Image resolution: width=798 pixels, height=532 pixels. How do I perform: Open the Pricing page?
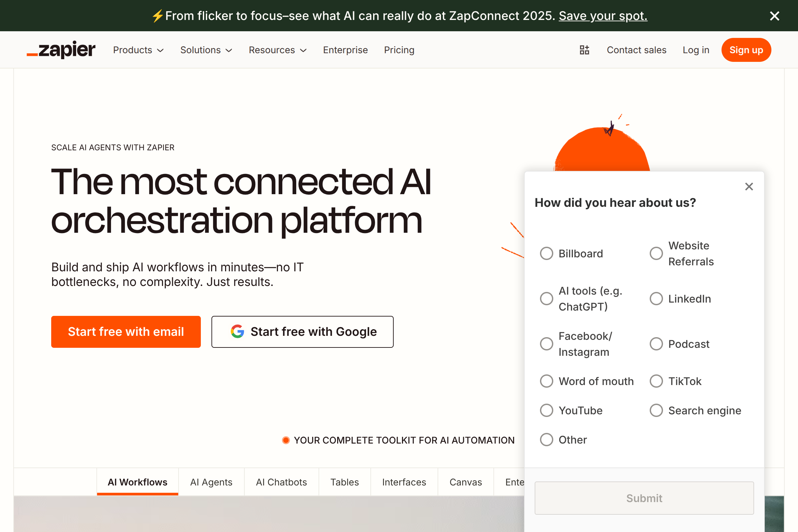click(399, 50)
